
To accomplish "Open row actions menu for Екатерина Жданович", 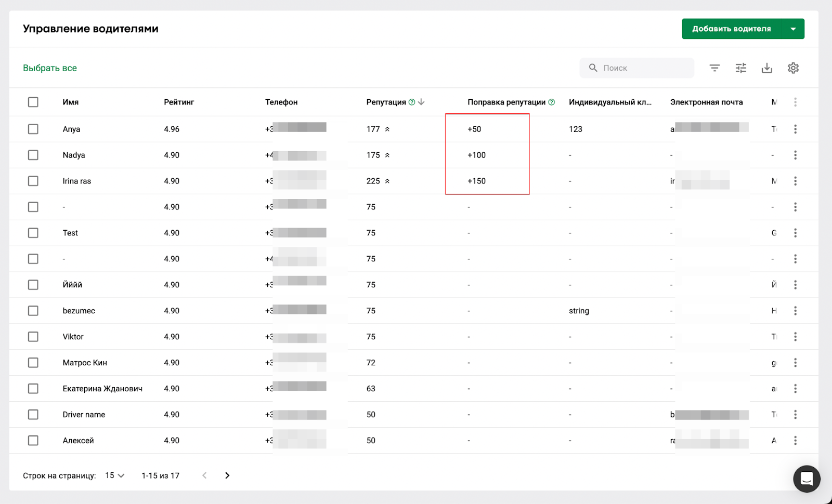I will pyautogui.click(x=795, y=389).
